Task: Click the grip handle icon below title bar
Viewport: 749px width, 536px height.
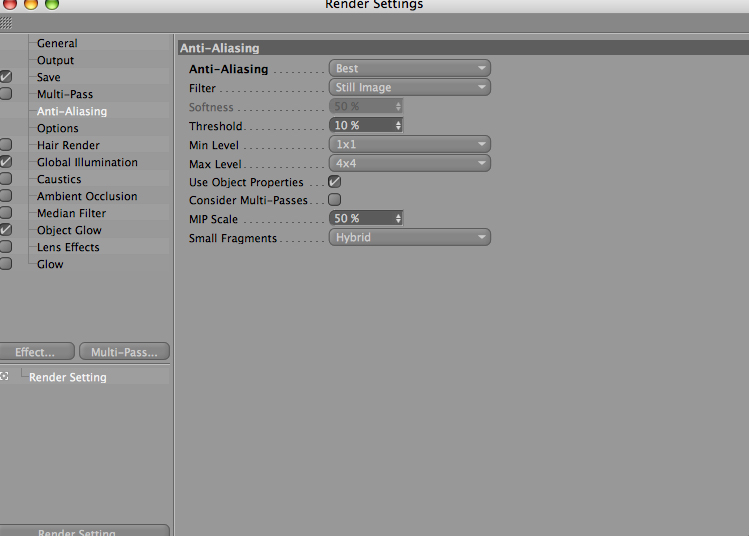Action: (x=6, y=22)
